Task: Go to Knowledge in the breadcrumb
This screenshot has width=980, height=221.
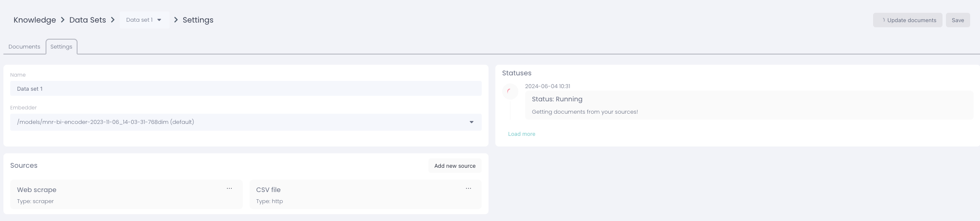Action: click(34, 20)
